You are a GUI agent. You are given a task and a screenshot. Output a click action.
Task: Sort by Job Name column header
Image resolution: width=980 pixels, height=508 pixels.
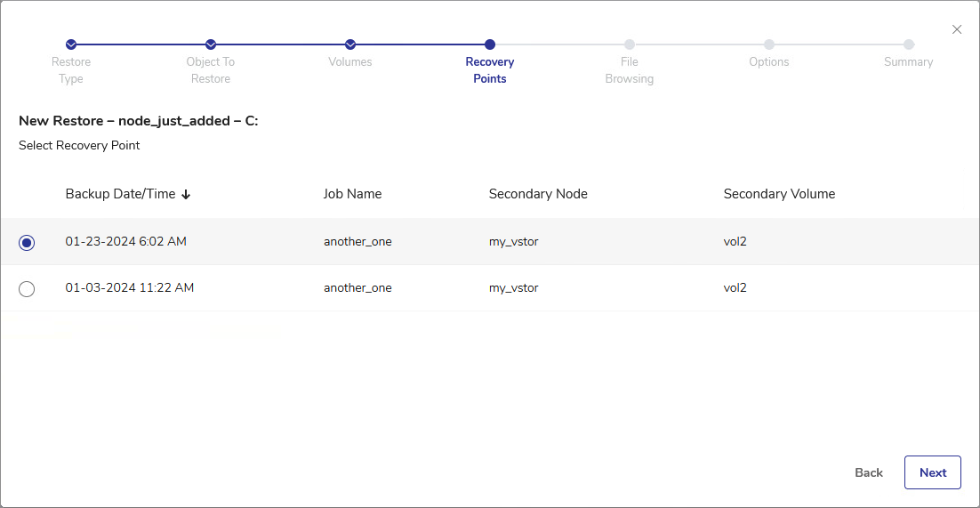[x=352, y=194]
